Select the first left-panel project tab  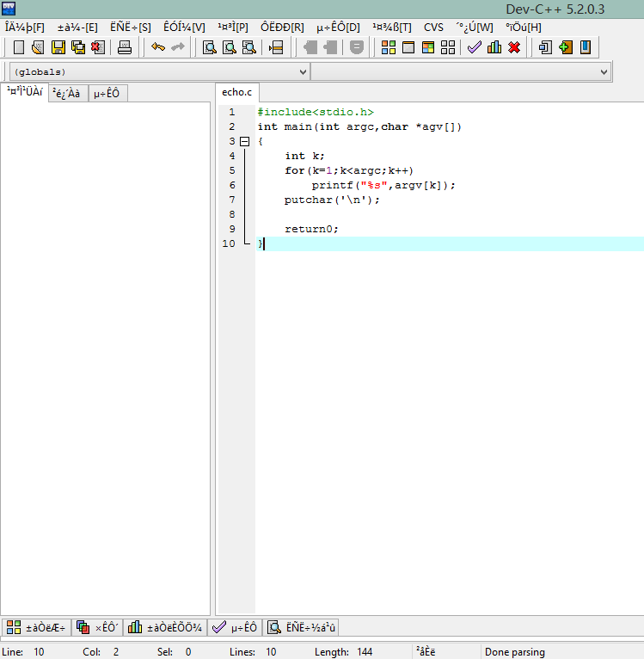pos(25,92)
